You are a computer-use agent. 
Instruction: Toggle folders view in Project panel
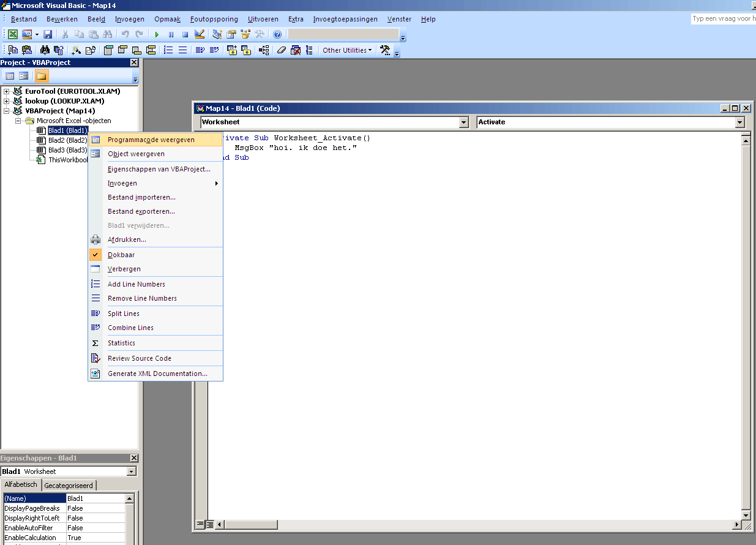[41, 76]
